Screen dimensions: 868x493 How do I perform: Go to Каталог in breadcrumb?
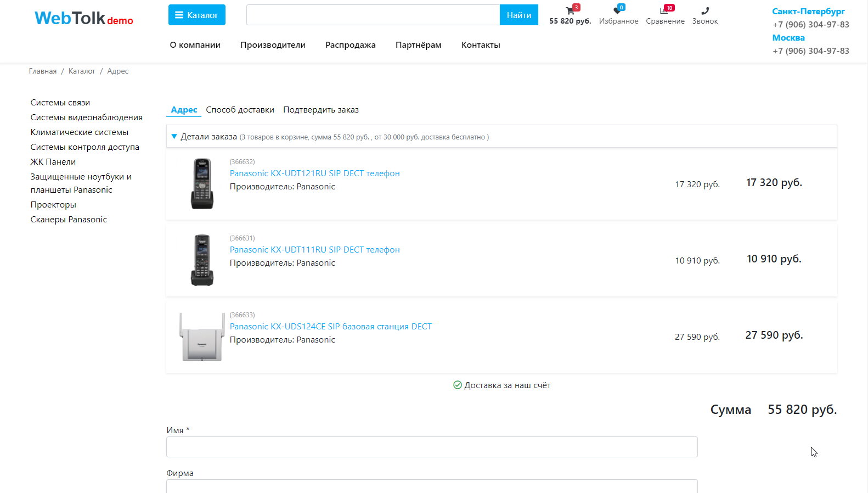[x=82, y=71]
